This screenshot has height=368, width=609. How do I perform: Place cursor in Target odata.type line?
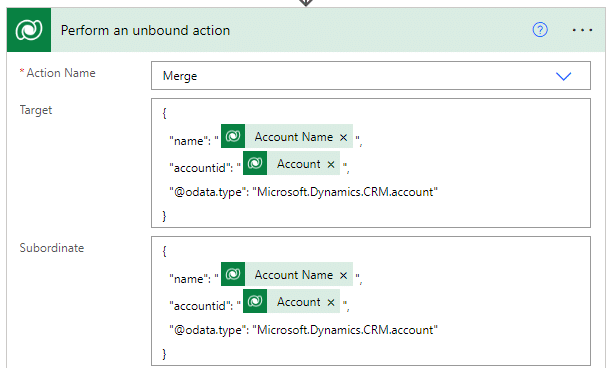303,192
